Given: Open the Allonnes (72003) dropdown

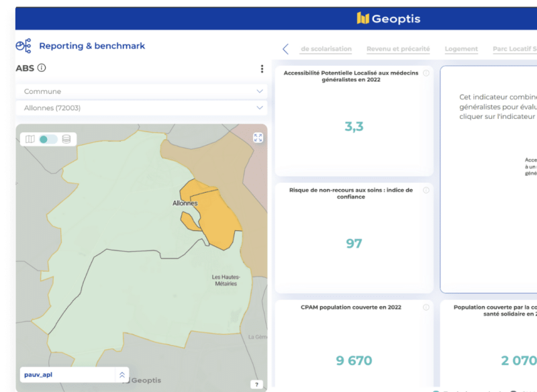Looking at the screenshot, I should tap(141, 107).
